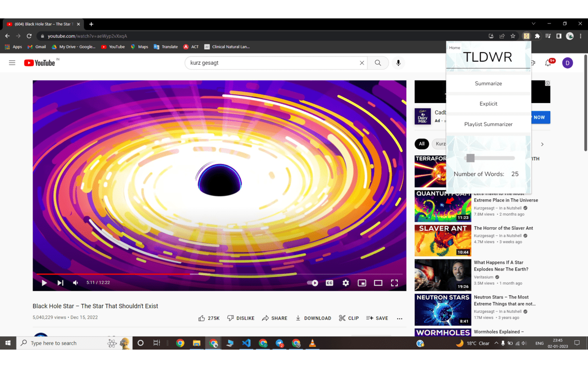Toggle closed captions CC
Image resolution: width=588 pixels, height=368 pixels.
click(x=329, y=283)
